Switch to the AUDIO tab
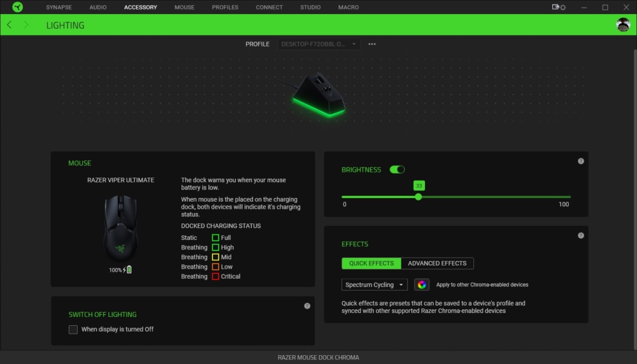Image resolution: width=637 pixels, height=364 pixels. coord(98,7)
